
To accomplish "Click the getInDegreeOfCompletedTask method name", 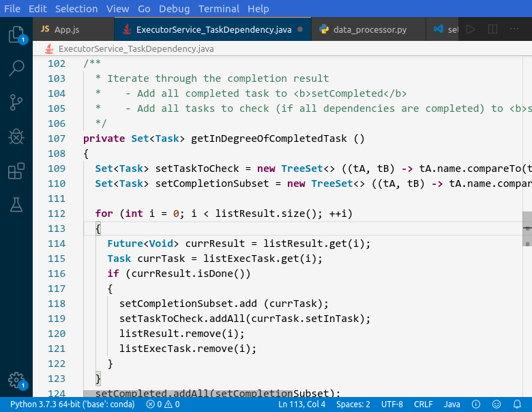I will tap(269, 138).
